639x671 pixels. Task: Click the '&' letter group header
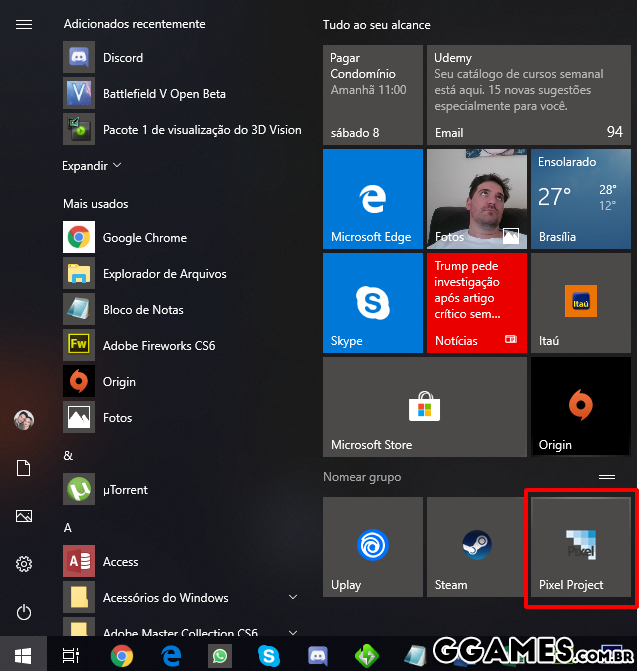68,455
